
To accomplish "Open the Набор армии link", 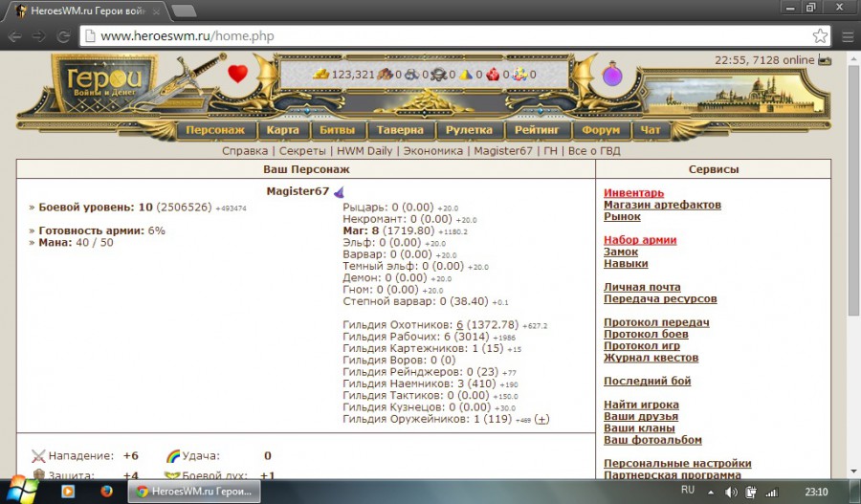I will point(640,240).
